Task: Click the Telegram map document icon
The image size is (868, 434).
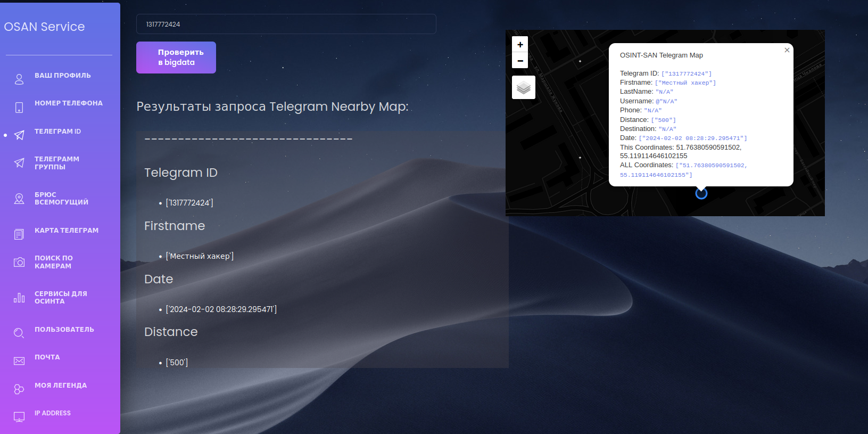Action: tap(19, 234)
